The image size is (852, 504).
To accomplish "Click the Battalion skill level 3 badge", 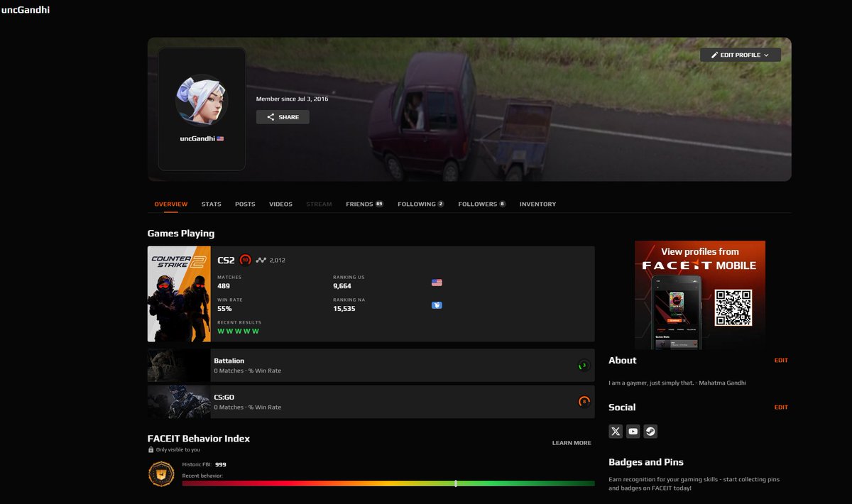I will point(584,366).
